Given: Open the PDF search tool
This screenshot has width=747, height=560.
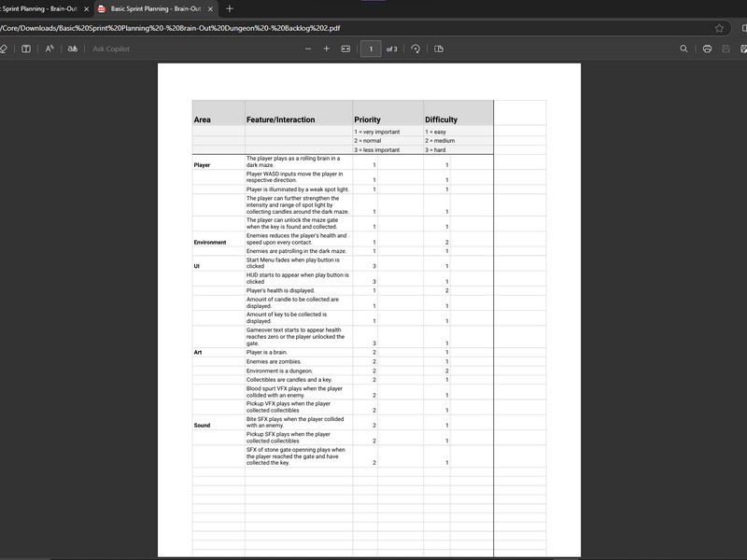Looking at the screenshot, I should coord(684,49).
